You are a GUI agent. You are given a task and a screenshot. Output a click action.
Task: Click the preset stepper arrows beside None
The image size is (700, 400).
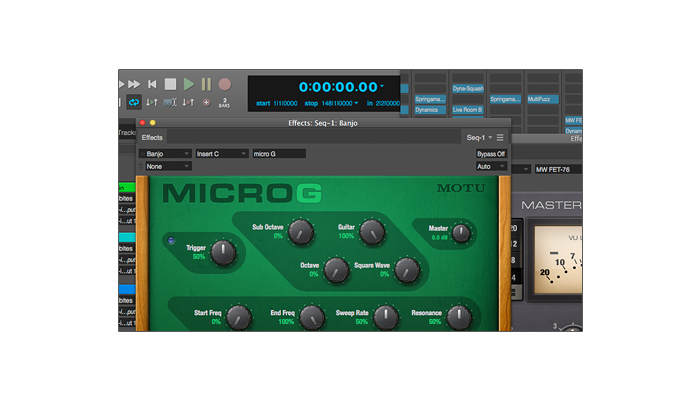(x=142, y=166)
